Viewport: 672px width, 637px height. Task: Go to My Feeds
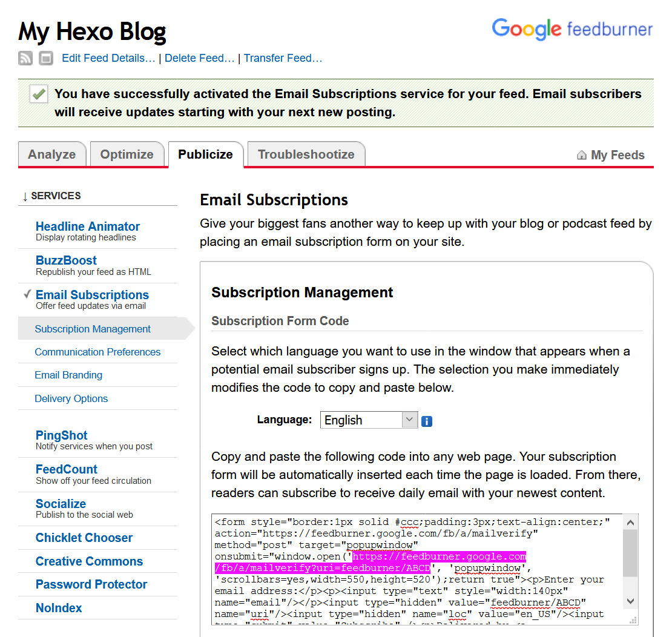click(618, 155)
